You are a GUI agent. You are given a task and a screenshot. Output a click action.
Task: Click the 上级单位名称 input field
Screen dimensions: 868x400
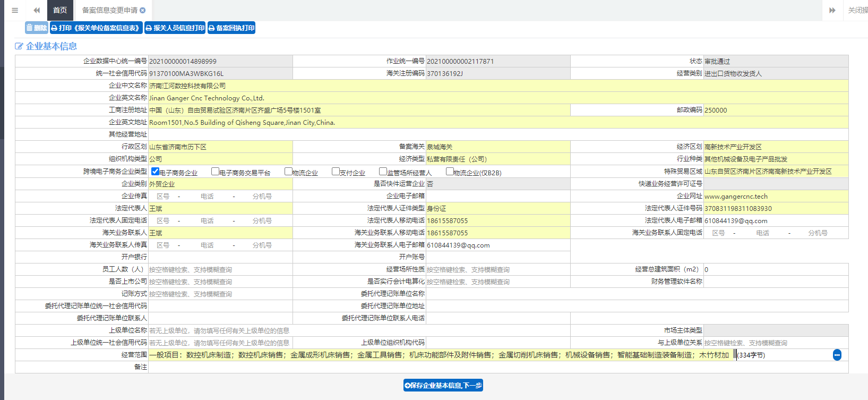click(359, 330)
